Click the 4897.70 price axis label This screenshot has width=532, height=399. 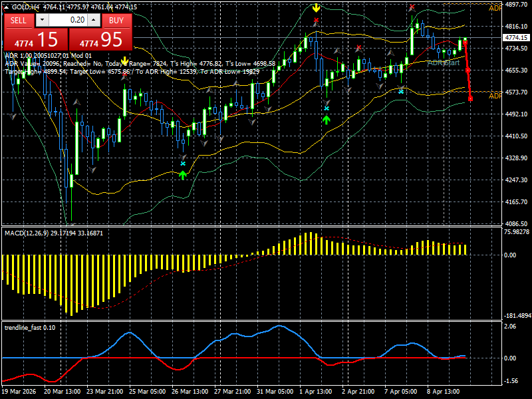(x=517, y=5)
